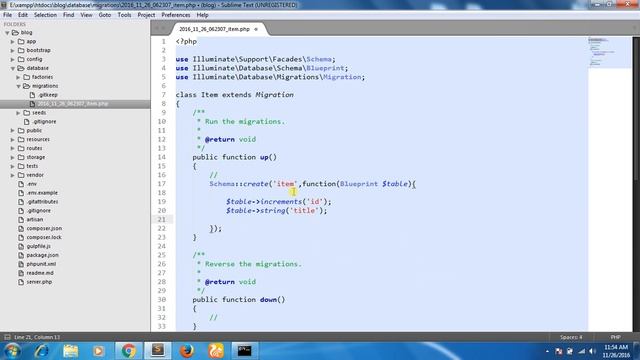Toggle side bar icon in status bar
The width and height of the screenshot is (640, 360).
coord(7,337)
